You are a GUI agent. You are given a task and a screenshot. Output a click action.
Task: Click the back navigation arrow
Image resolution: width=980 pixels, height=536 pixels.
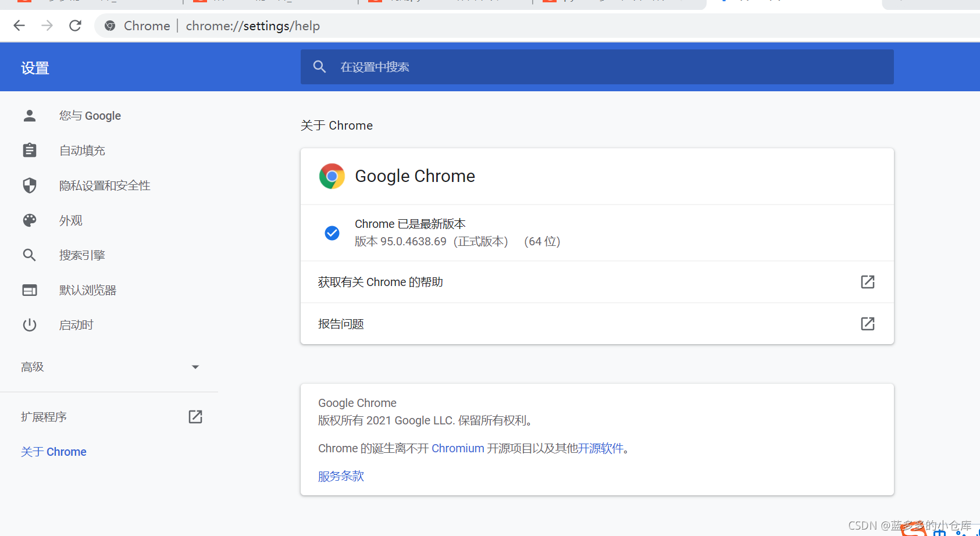(x=19, y=26)
